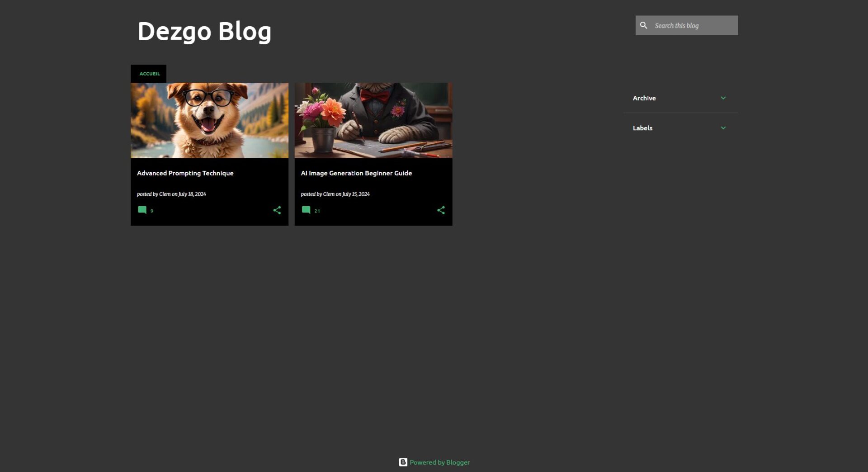Image resolution: width=868 pixels, height=472 pixels.
Task: Open the Advanced Prompting Technique post title
Action: pyautogui.click(x=185, y=173)
